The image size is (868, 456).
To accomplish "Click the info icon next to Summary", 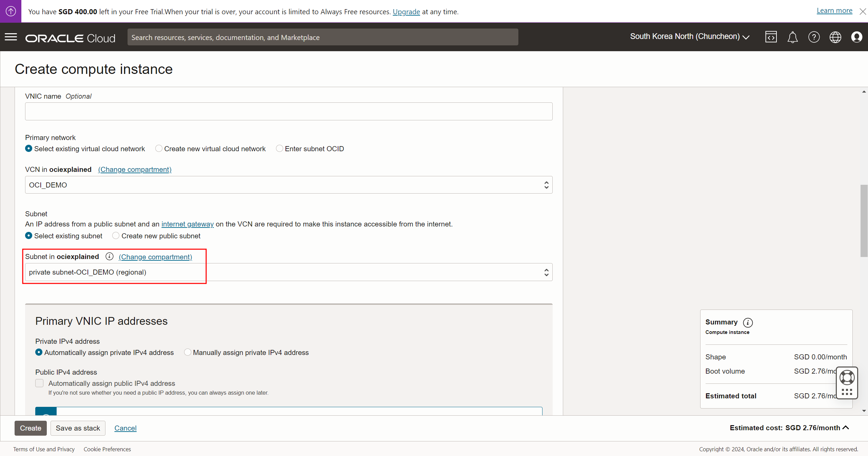I will pos(748,322).
